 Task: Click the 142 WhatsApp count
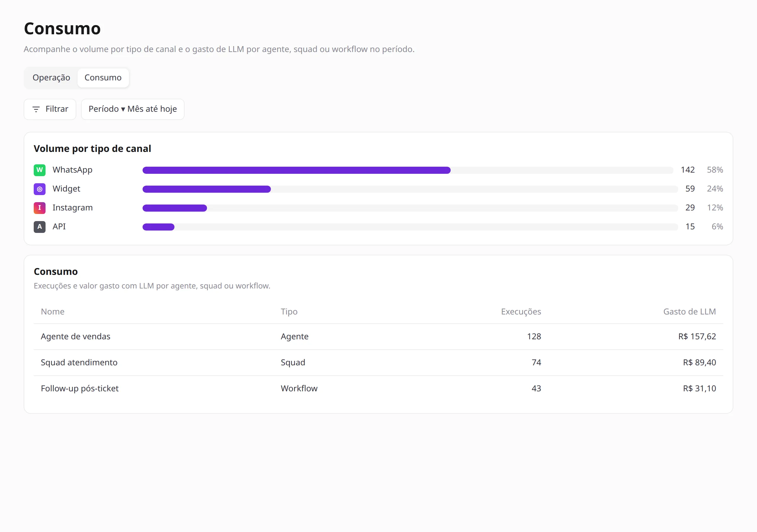pyautogui.click(x=688, y=170)
